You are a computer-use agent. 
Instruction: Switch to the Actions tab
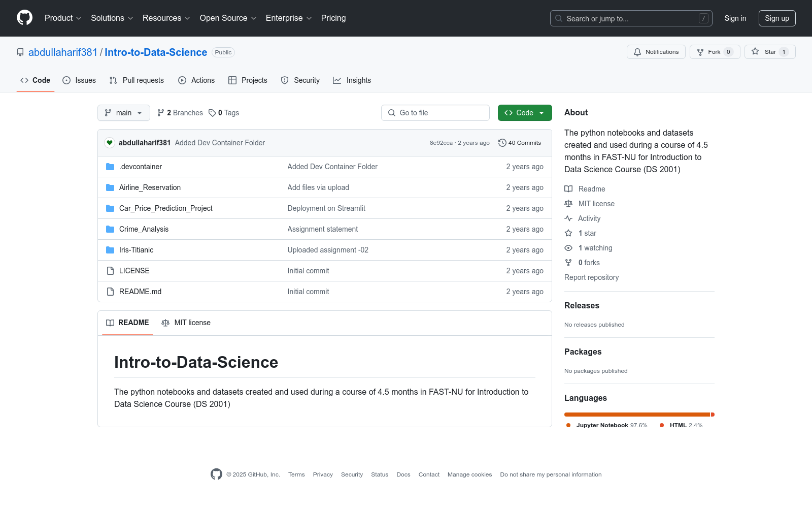[x=196, y=80]
